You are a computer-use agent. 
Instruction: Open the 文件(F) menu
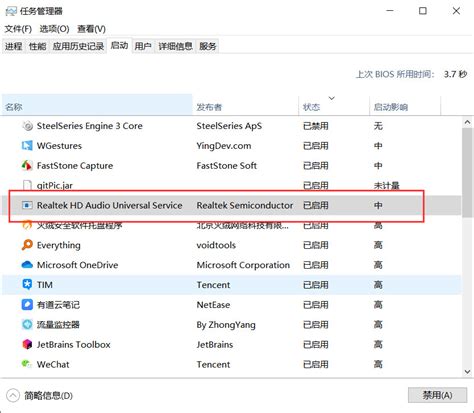pyautogui.click(x=18, y=29)
